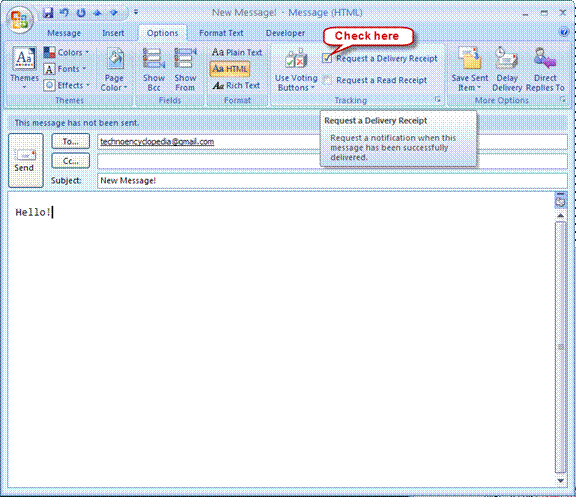The width and height of the screenshot is (576, 497).
Task: Click into the Cc recipients field
Action: [332, 161]
